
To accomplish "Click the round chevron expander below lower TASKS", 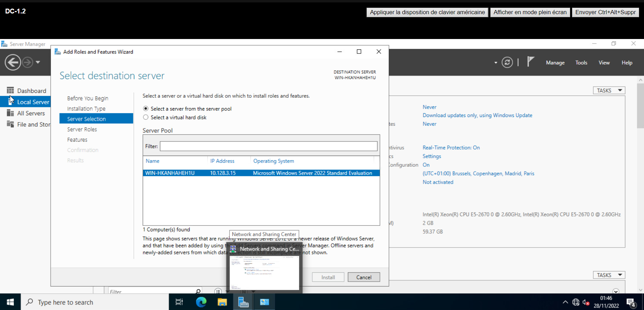I will pyautogui.click(x=616, y=291).
